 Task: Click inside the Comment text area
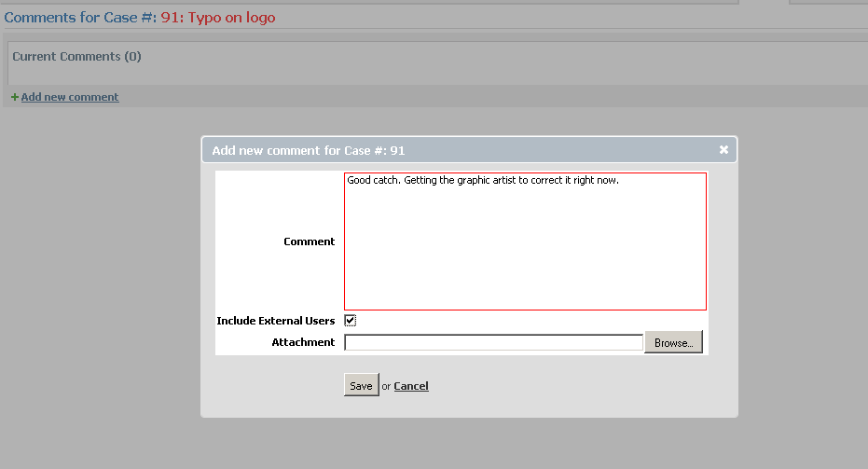click(525, 241)
